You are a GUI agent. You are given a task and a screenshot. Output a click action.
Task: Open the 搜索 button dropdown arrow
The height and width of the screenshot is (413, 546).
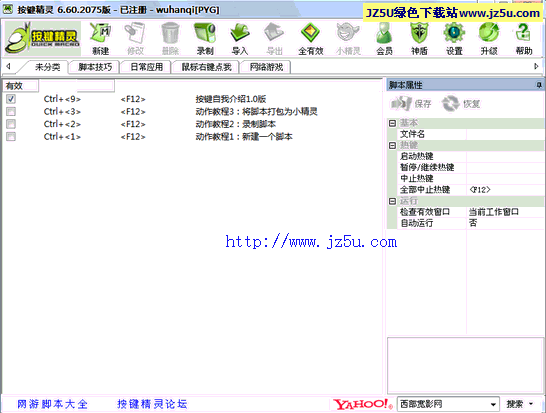pyautogui.click(x=531, y=404)
